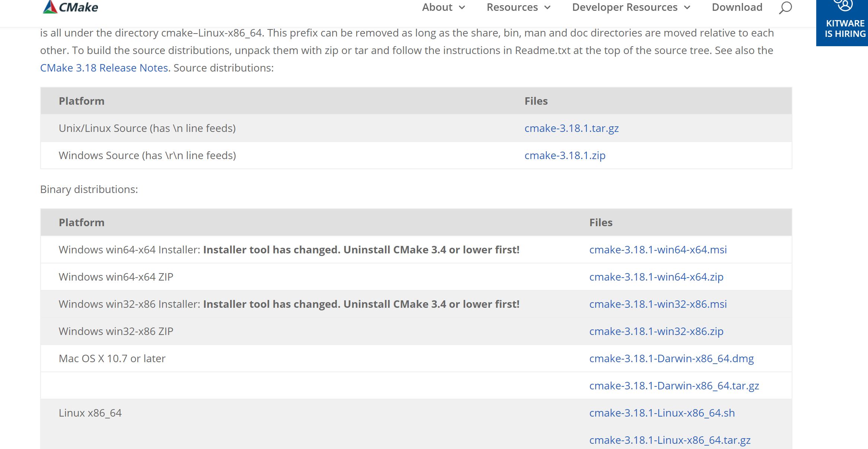Image resolution: width=868 pixels, height=449 pixels.
Task: Click the Resources menu label
Action: (x=512, y=7)
